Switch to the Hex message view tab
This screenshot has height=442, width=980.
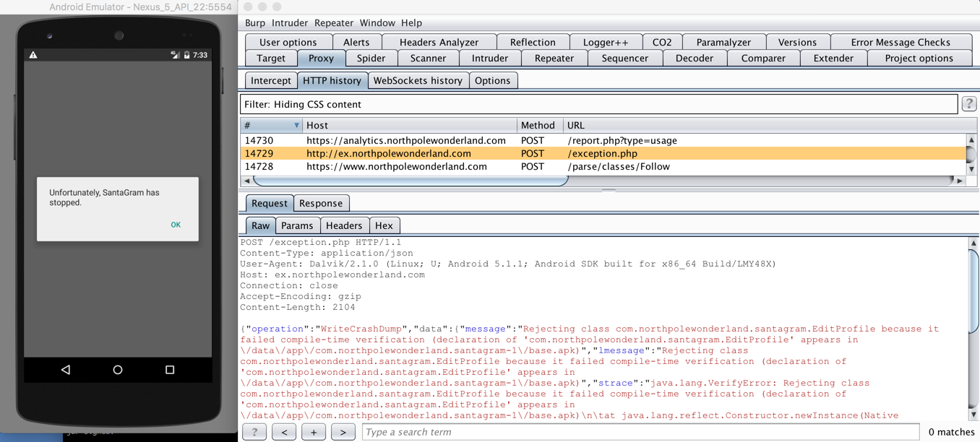click(x=384, y=226)
